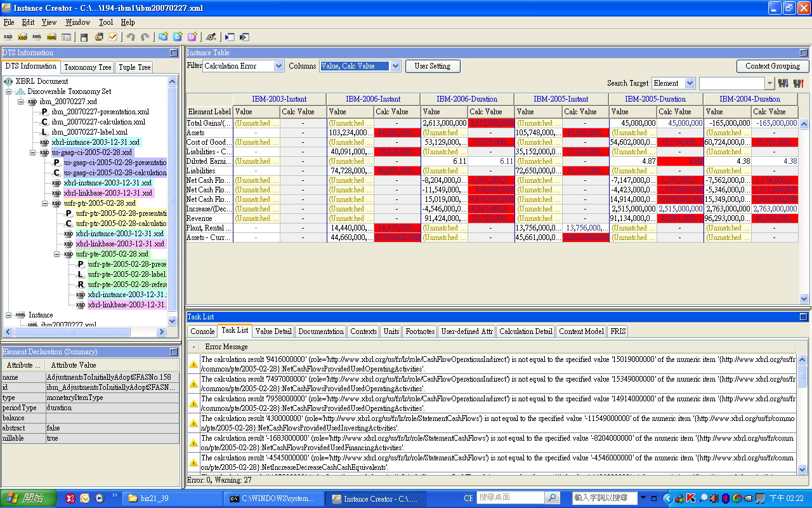Image resolution: width=812 pixels, height=508 pixels.
Task: Click the search text input field
Action: point(732,83)
